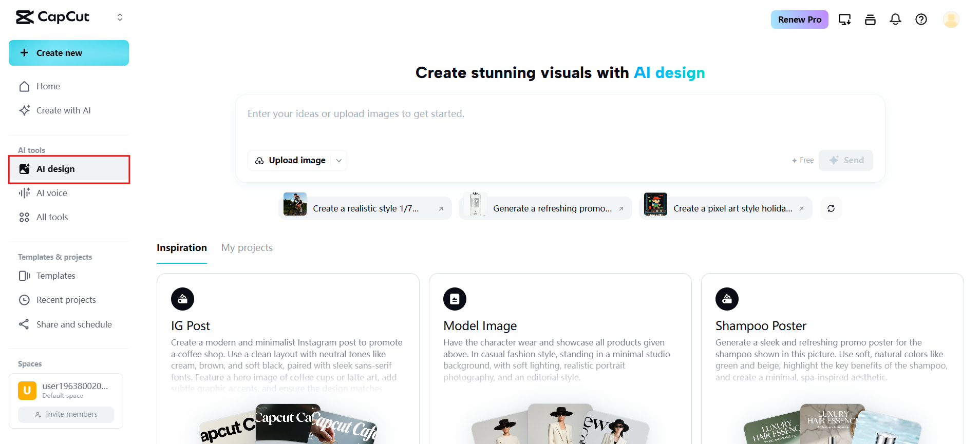Click the All tools grid icon

tap(24, 217)
